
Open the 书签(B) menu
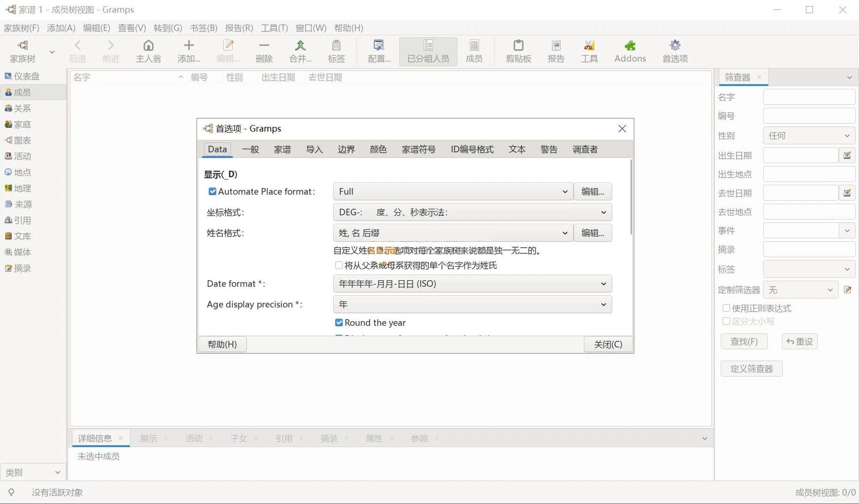pos(204,28)
